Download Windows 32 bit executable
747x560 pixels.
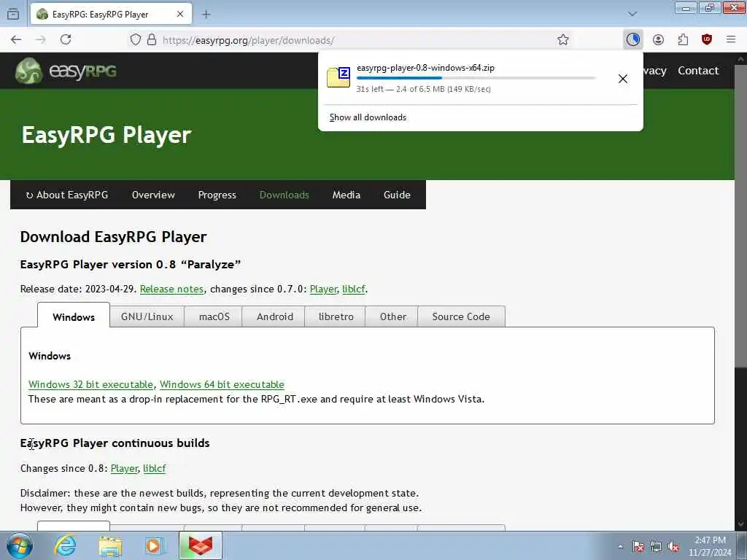(91, 384)
